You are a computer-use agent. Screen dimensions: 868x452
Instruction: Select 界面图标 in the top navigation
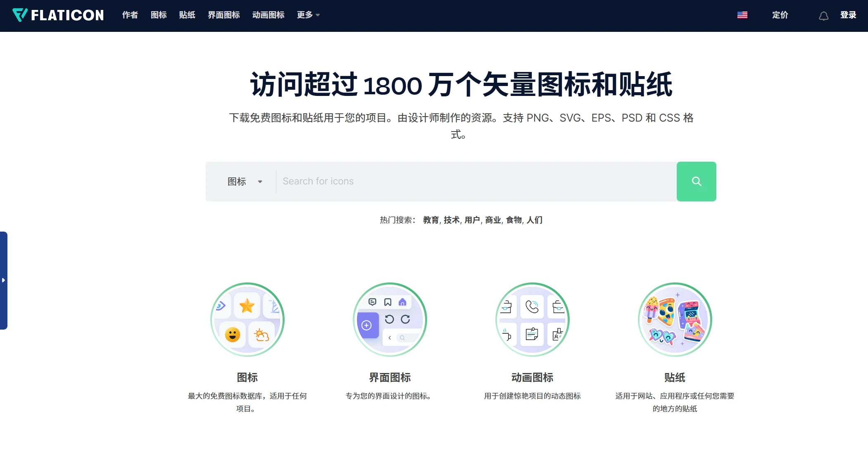(x=224, y=15)
